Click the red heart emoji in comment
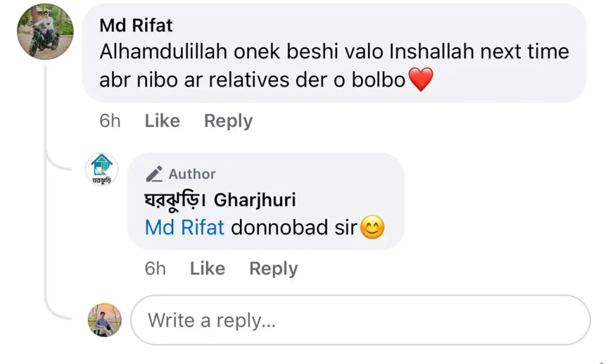This screenshot has width=608, height=364. coord(421,80)
